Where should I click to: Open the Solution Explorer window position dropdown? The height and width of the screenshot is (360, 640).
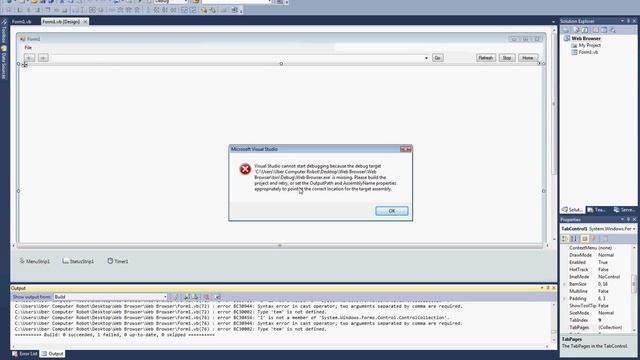tap(622, 21)
